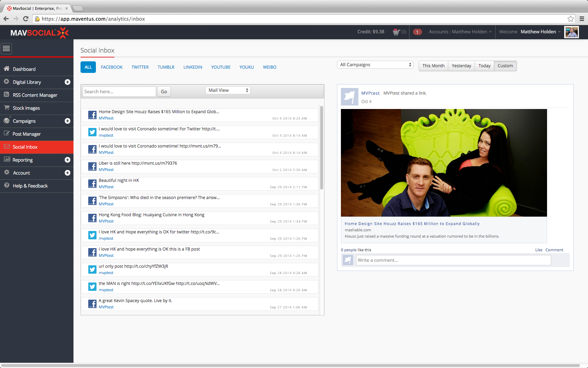Click MVPtest avatar in post header
This screenshot has height=368, width=588.
point(349,97)
